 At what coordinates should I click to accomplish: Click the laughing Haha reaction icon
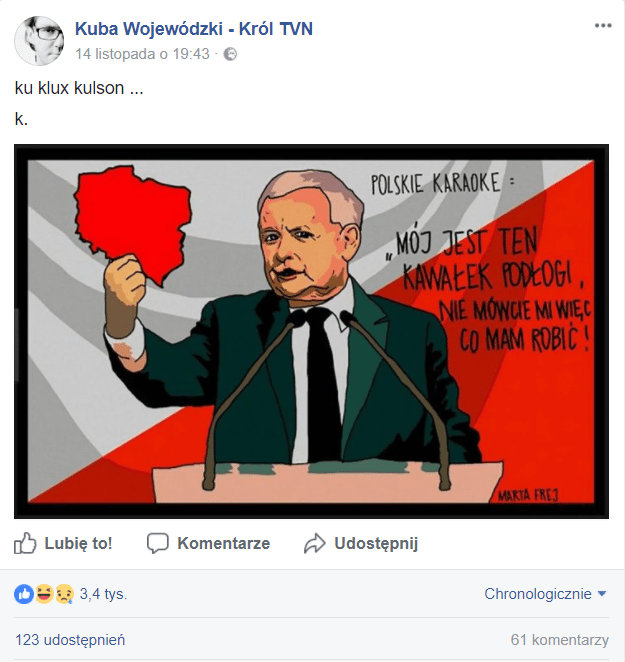[44, 594]
